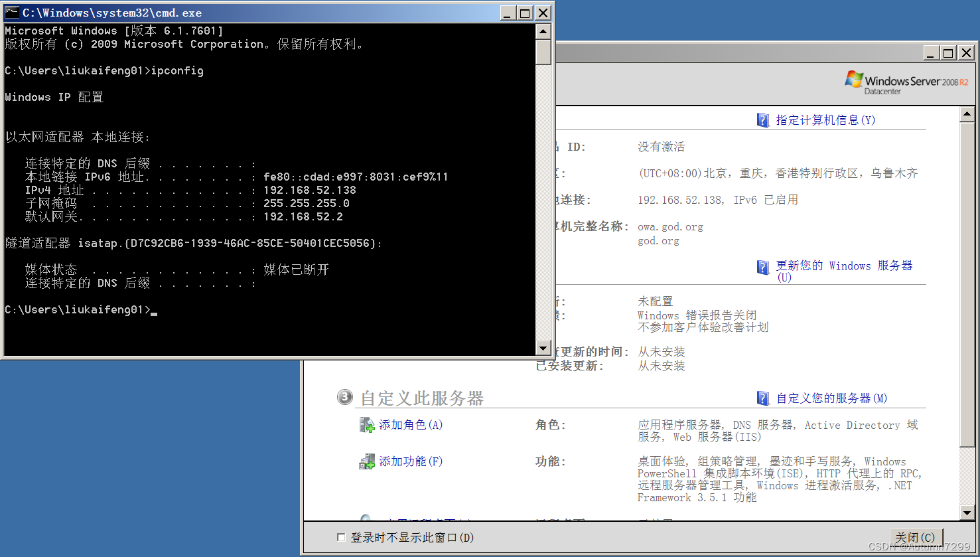This screenshot has height=557, width=980.
Task: Open the 指定计算机信息(Y) link
Action: pyautogui.click(x=825, y=120)
